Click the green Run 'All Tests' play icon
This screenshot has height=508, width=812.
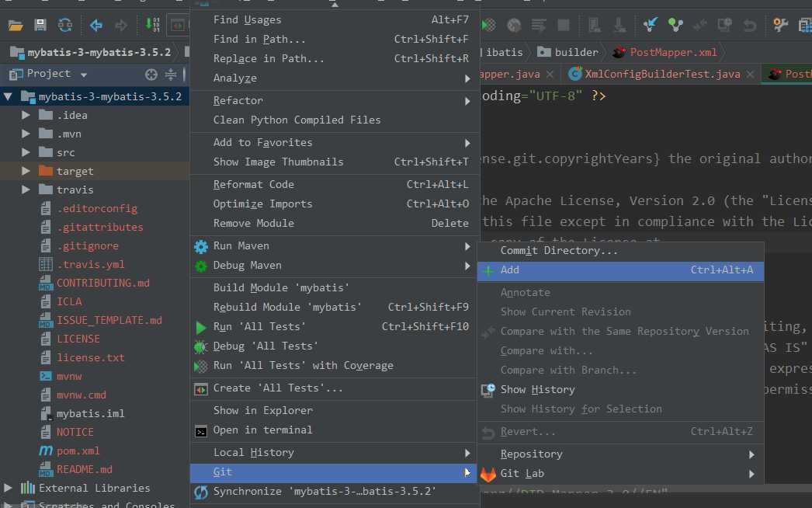click(x=201, y=328)
